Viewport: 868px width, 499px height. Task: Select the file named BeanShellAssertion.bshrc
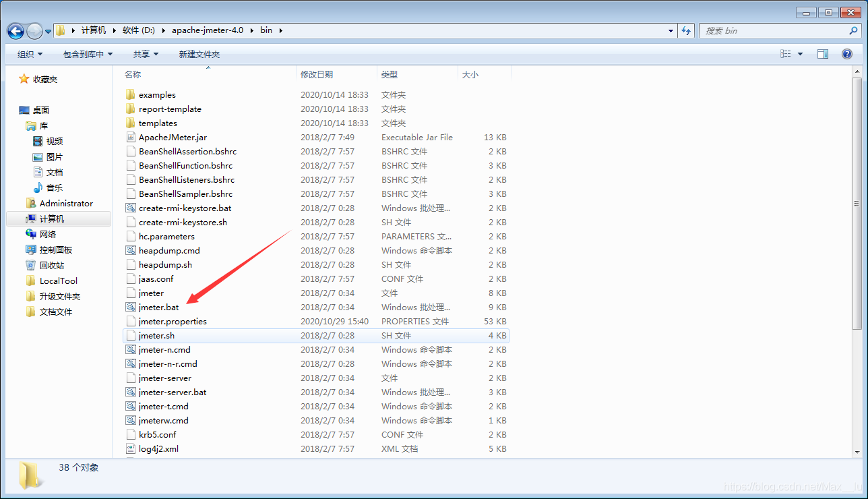187,151
